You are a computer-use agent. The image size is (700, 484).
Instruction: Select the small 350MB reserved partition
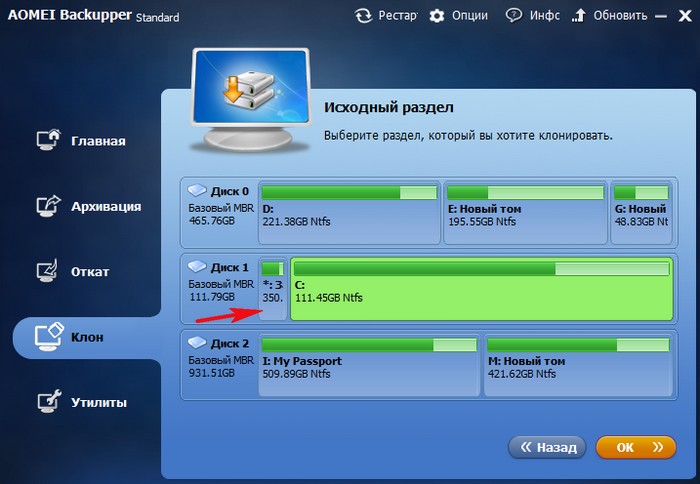pos(273,289)
